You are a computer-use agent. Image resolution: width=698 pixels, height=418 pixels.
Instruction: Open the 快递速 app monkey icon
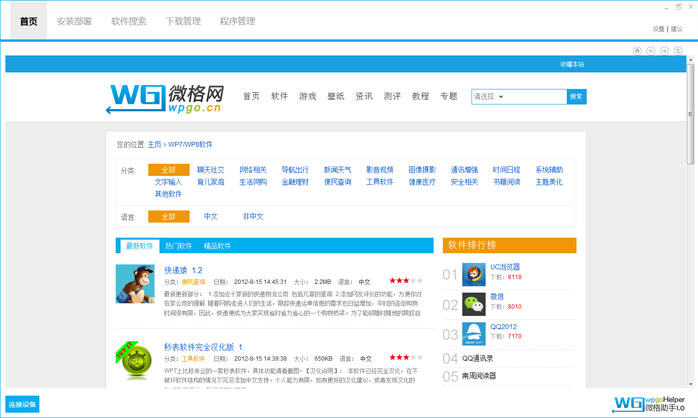[133, 284]
